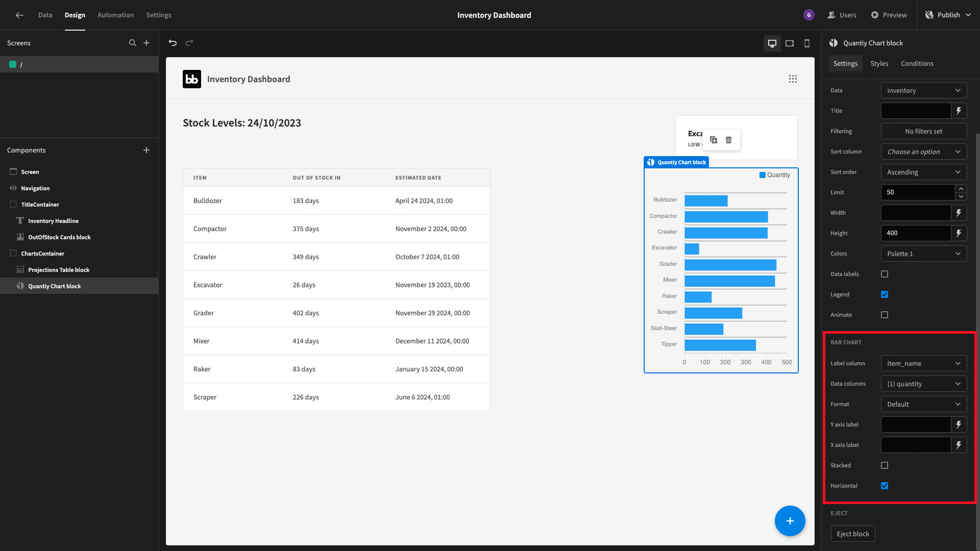Open the Format dropdown
Image resolution: width=980 pixels, height=551 pixels.
pos(924,404)
